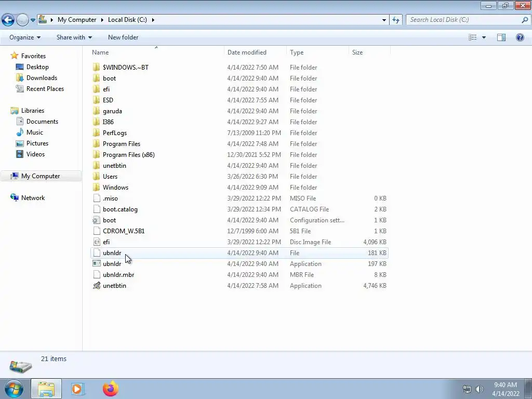Sort by the Name column header

(x=100, y=52)
